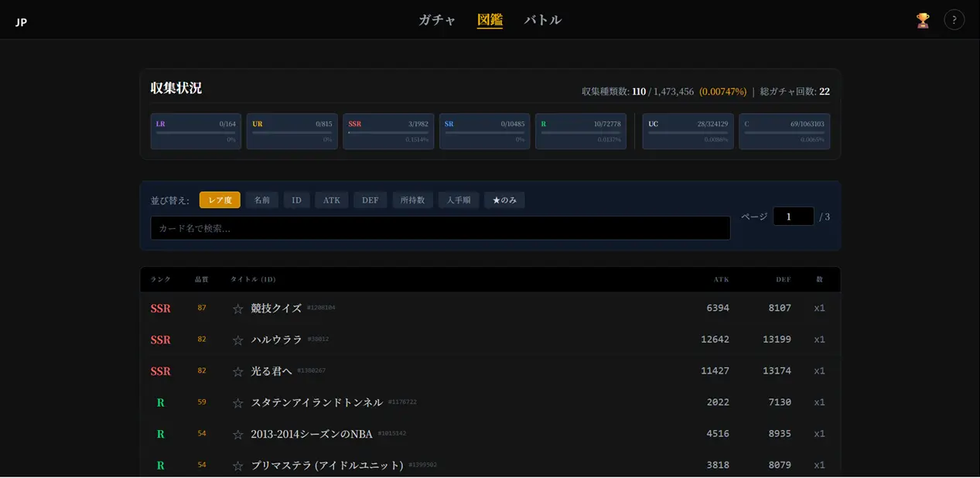Click the page number input box
Screen dimensions: 980x478
(793, 217)
